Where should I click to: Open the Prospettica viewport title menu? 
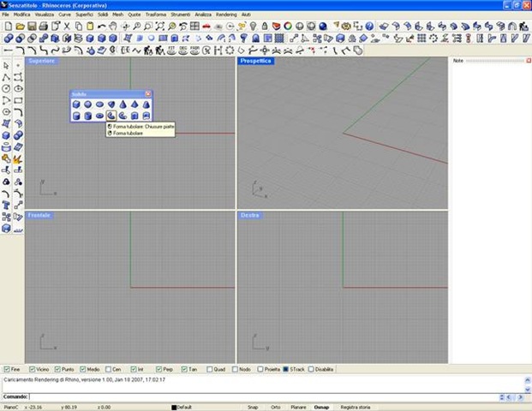255,62
